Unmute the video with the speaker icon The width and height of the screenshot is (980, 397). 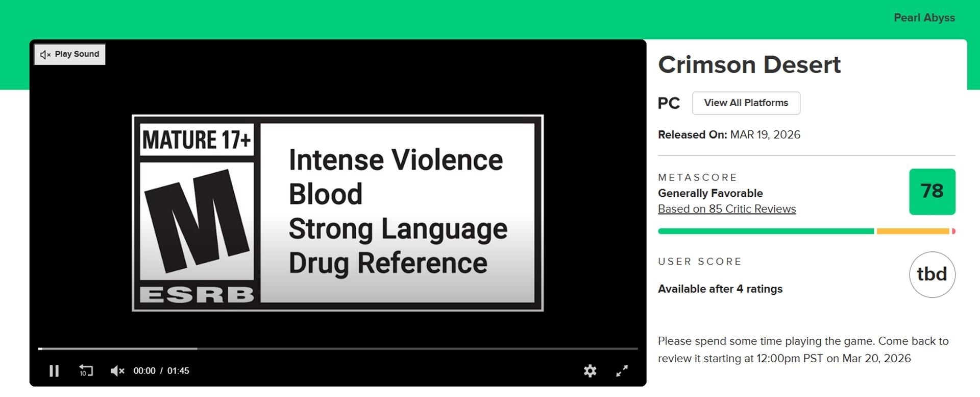117,370
